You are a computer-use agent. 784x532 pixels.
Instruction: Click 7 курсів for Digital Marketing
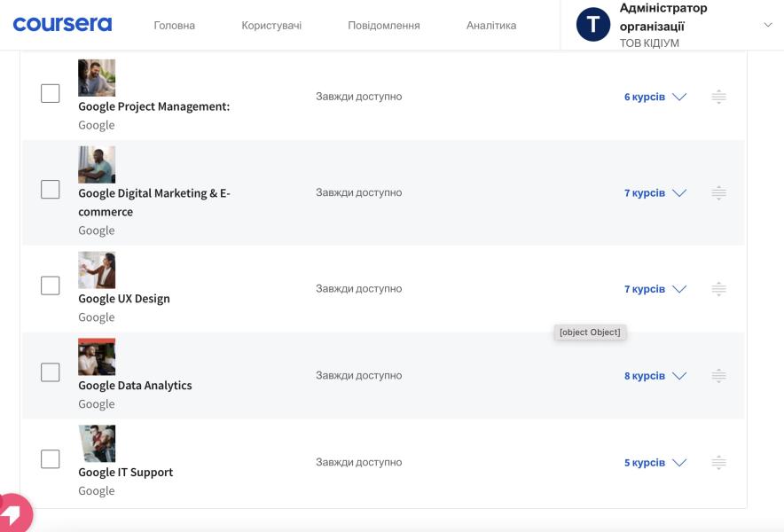(645, 193)
